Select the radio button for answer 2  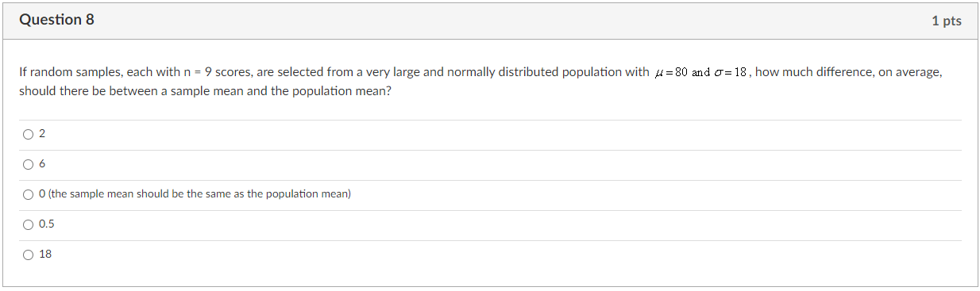pyautogui.click(x=29, y=135)
